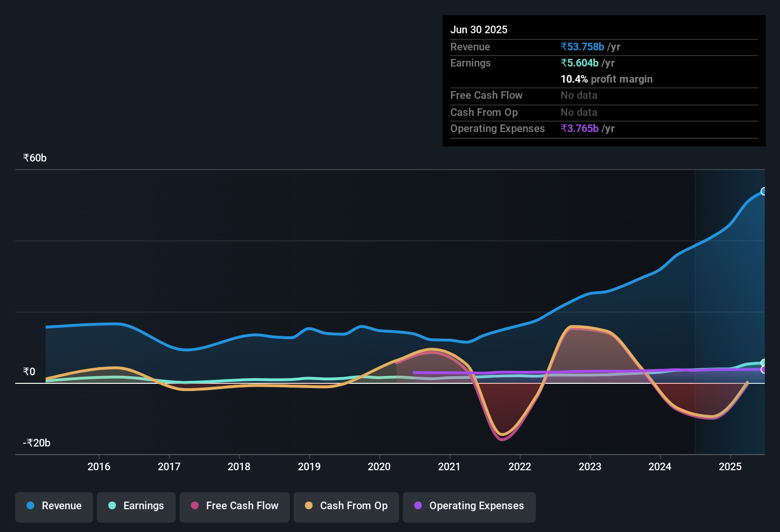Click the 2018 label on the x-axis
The width and height of the screenshot is (780, 532).
[239, 466]
